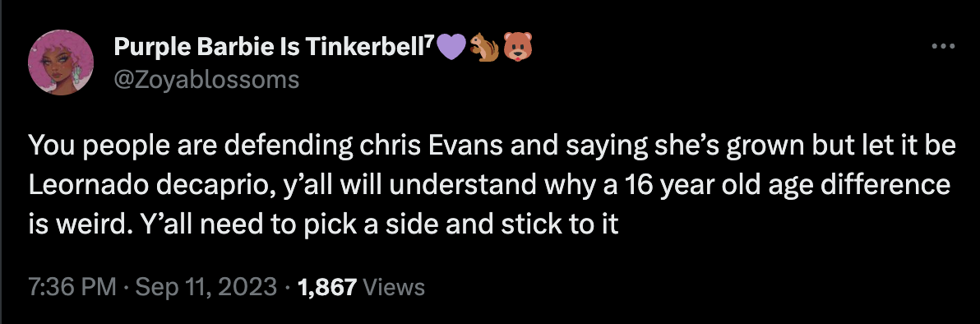Screen dimensions: 980x324
Task: Click "Leornado decaprio" in the tweet text
Action: (150, 186)
